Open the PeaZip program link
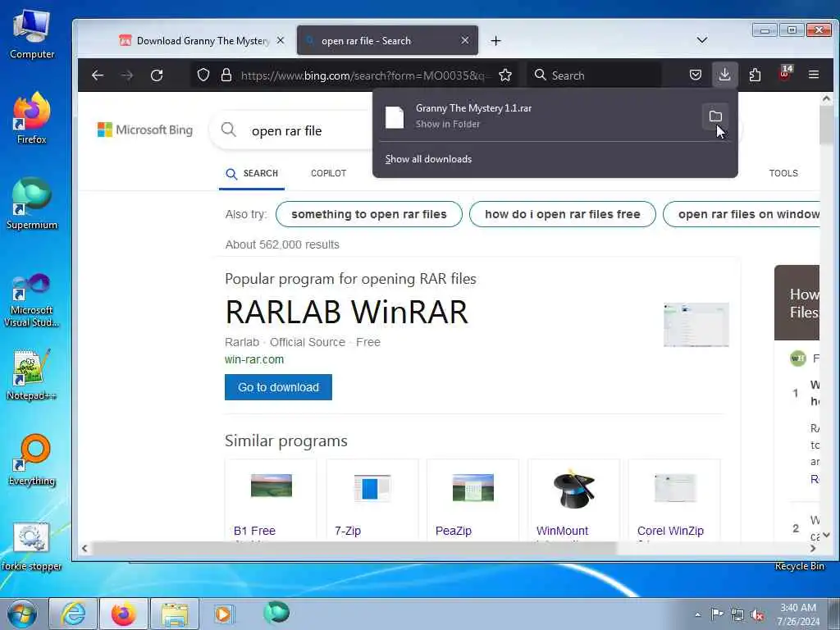This screenshot has width=840, height=630. point(453,531)
